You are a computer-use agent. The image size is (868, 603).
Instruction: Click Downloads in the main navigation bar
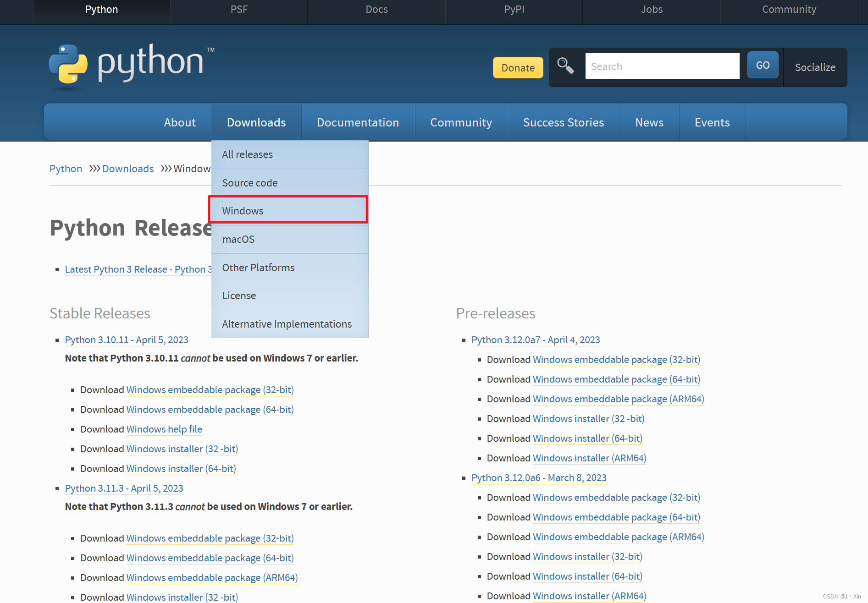(256, 122)
